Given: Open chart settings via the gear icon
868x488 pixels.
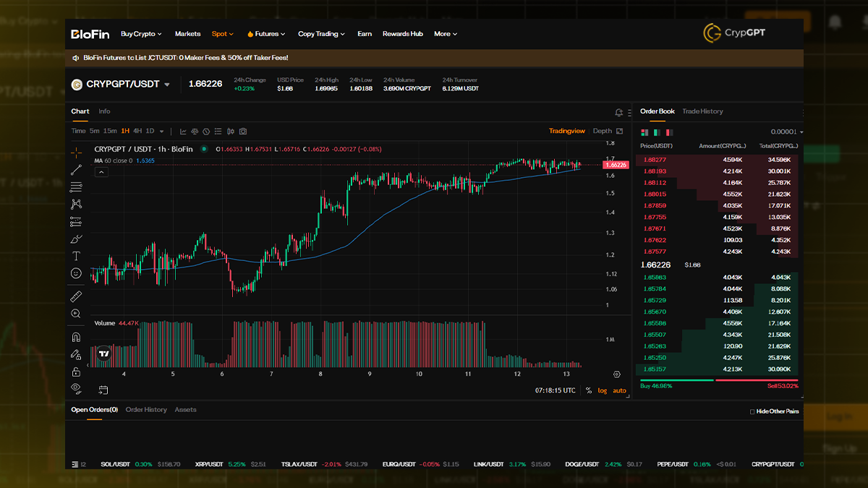Looking at the screenshot, I should click(x=617, y=374).
